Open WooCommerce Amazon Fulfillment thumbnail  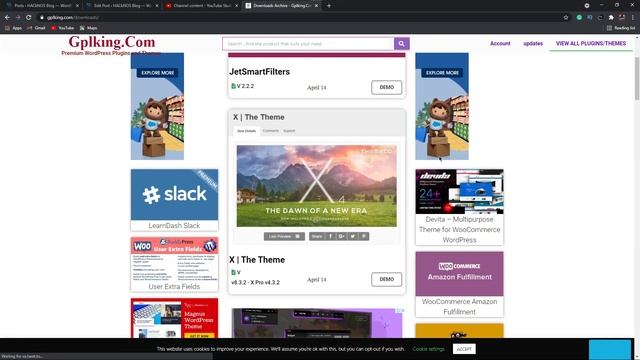[x=460, y=274]
